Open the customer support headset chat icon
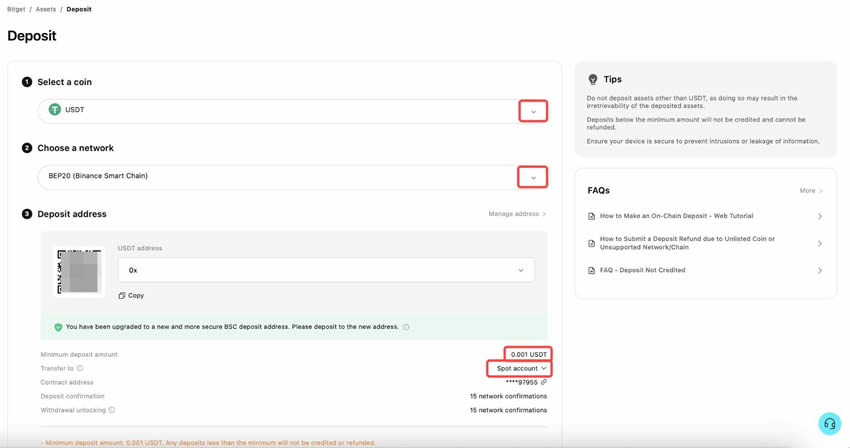Screen dimensions: 850x448 [829, 424]
